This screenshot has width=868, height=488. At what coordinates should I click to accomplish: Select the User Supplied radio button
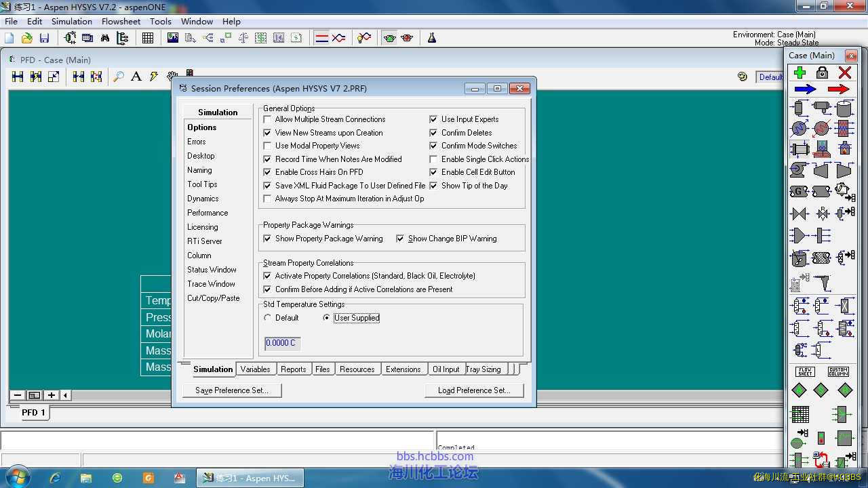click(x=326, y=318)
